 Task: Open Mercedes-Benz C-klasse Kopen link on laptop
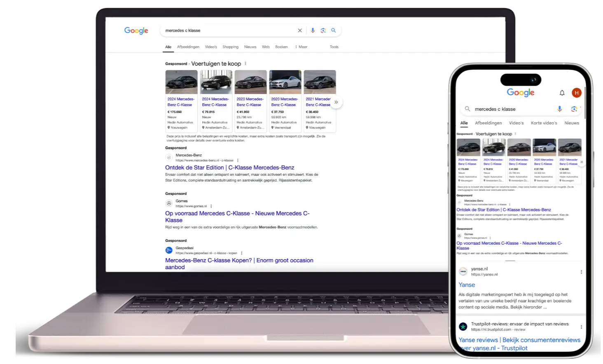coord(239,264)
